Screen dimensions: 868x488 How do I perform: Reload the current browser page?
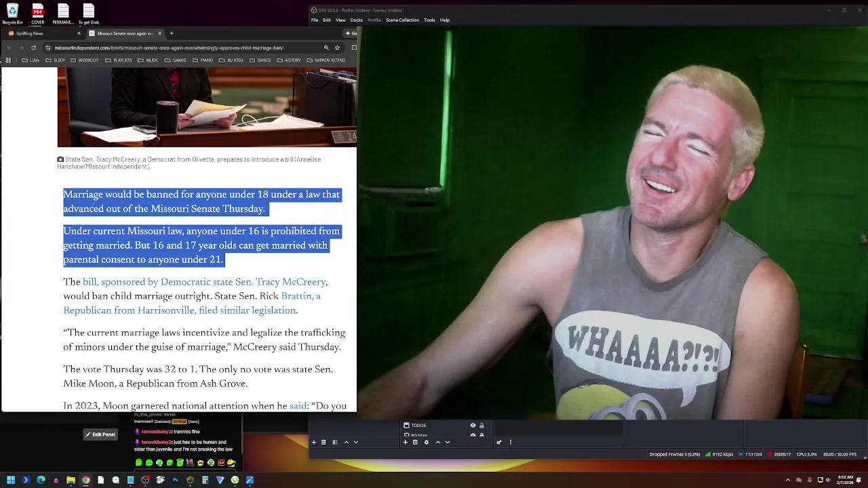coord(33,47)
